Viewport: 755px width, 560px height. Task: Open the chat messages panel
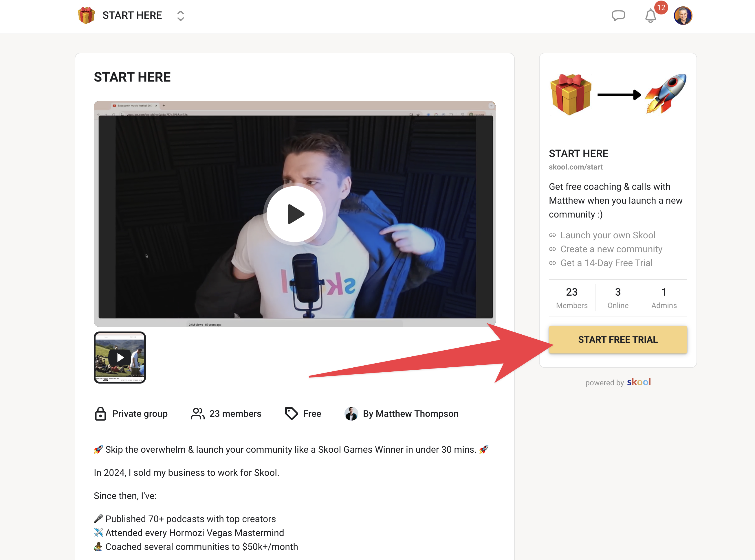pyautogui.click(x=619, y=15)
